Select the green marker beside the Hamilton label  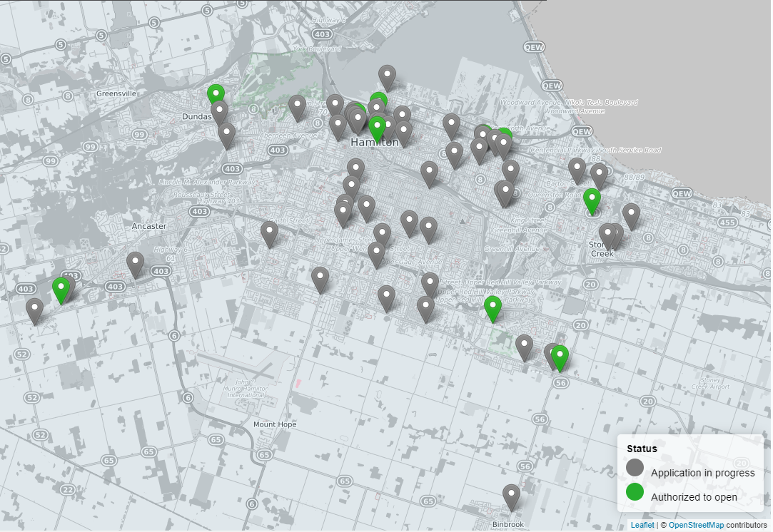pyautogui.click(x=377, y=128)
